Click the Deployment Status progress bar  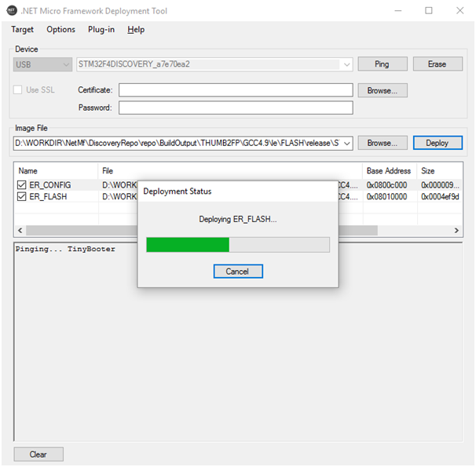[238, 245]
